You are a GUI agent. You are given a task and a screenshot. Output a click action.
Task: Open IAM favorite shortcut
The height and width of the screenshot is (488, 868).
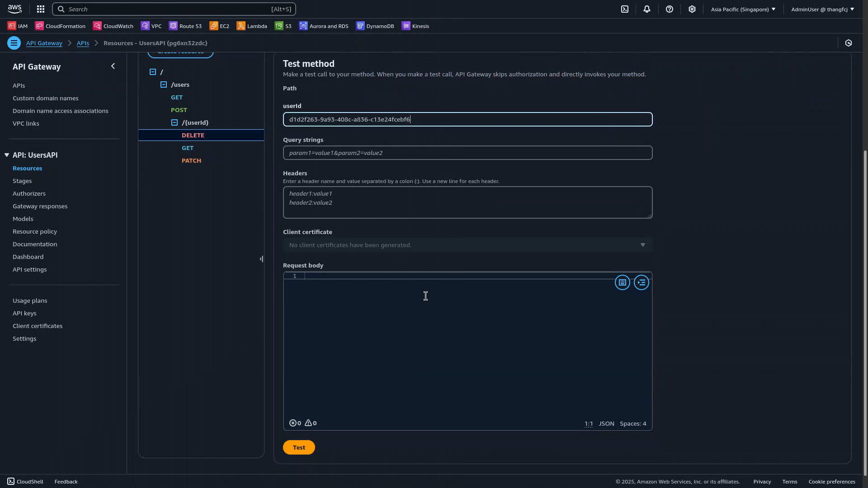(18, 26)
